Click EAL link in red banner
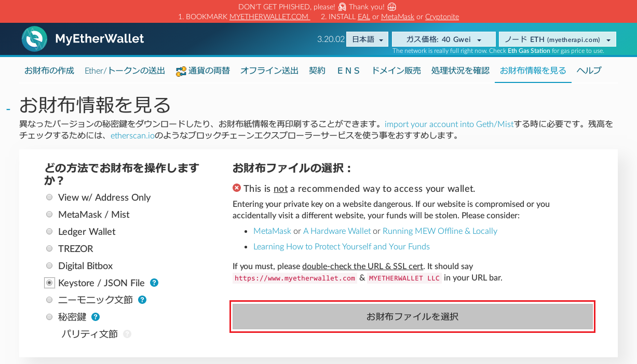 pyautogui.click(x=364, y=17)
